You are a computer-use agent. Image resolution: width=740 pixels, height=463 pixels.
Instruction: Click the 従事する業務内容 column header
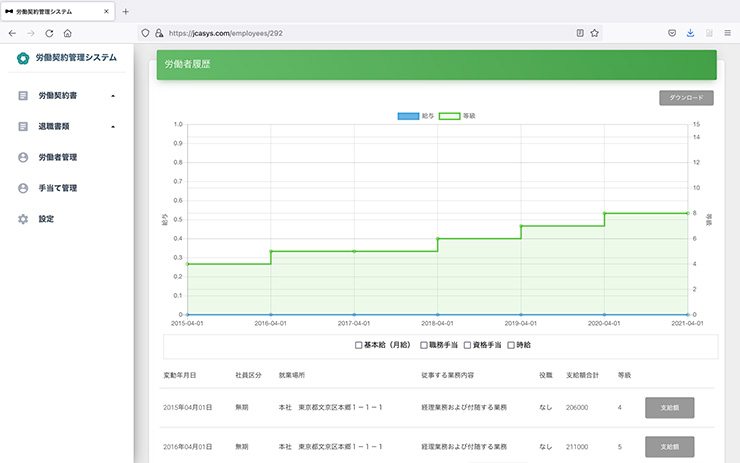point(447,375)
